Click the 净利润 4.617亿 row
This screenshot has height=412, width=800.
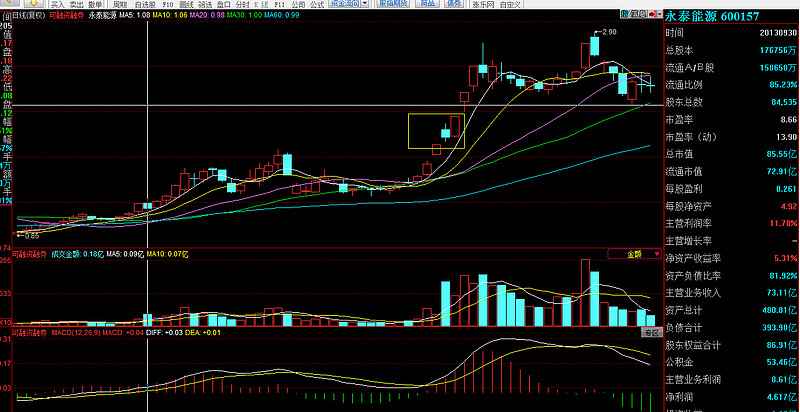coord(731,396)
